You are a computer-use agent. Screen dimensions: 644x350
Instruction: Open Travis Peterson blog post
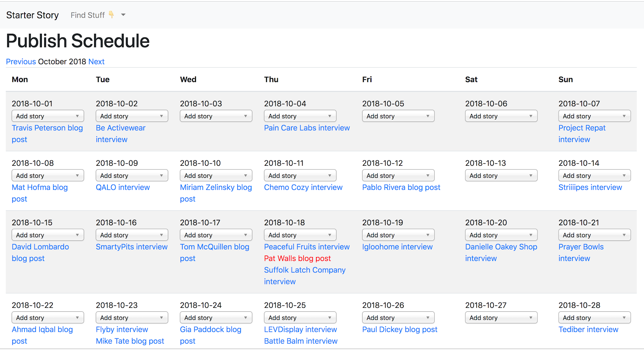[47, 134]
